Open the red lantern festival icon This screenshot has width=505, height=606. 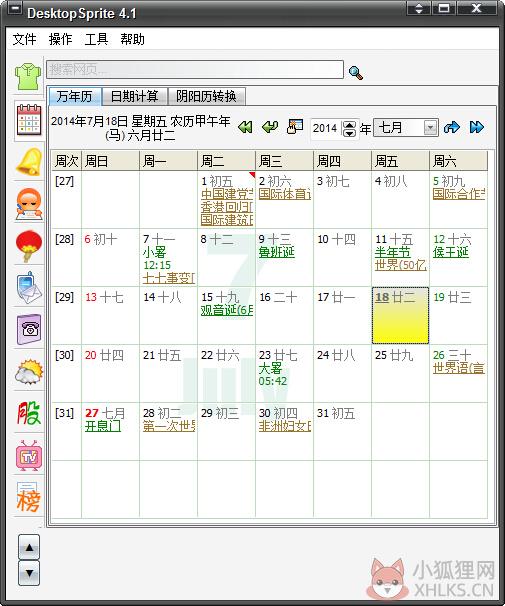click(x=29, y=246)
